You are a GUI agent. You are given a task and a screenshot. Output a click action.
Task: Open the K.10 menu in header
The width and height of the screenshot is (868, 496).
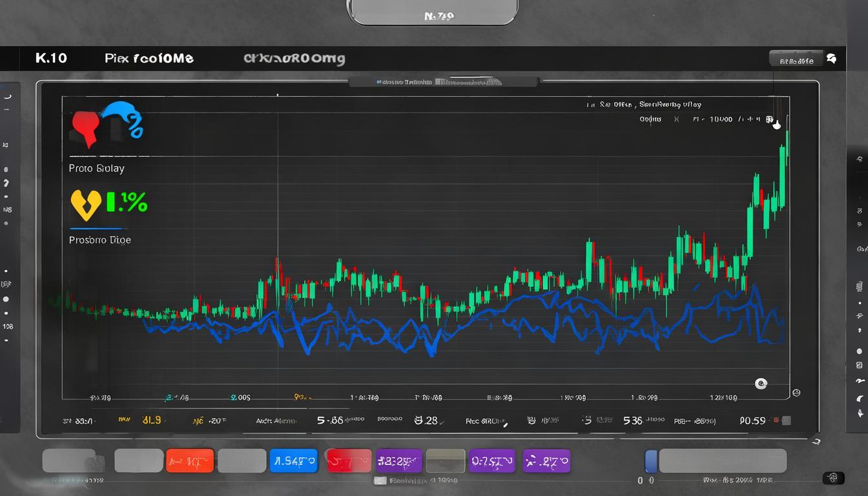click(x=52, y=58)
